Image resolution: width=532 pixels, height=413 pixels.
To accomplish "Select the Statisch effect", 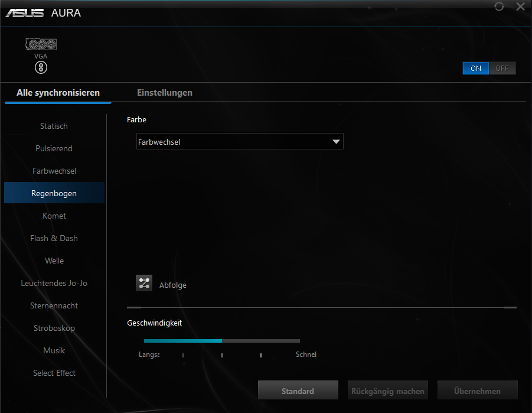I will (54, 126).
